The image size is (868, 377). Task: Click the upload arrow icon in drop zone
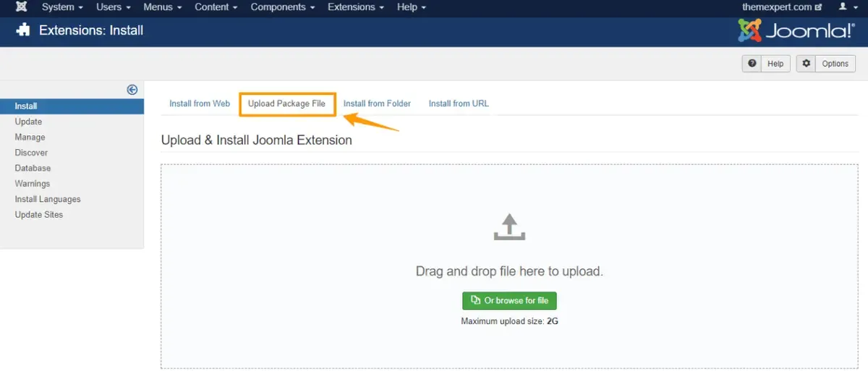509,226
